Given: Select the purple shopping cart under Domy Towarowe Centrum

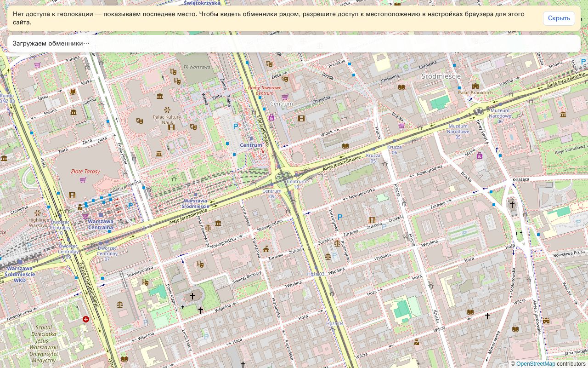Looking at the screenshot, I should click(285, 97).
